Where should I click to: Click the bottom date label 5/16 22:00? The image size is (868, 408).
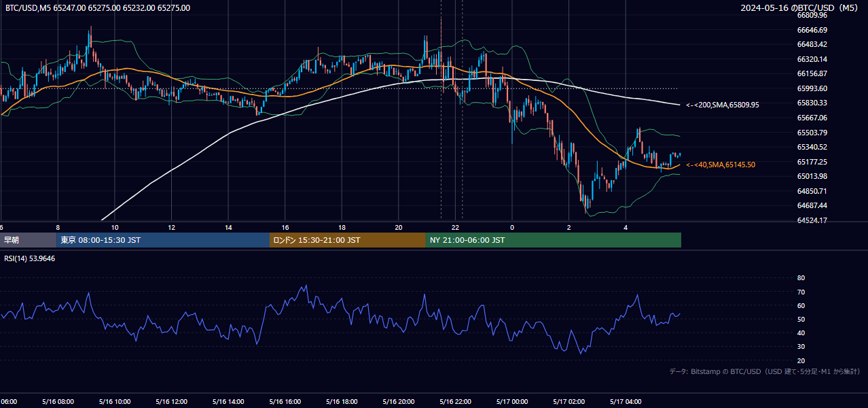455,402
